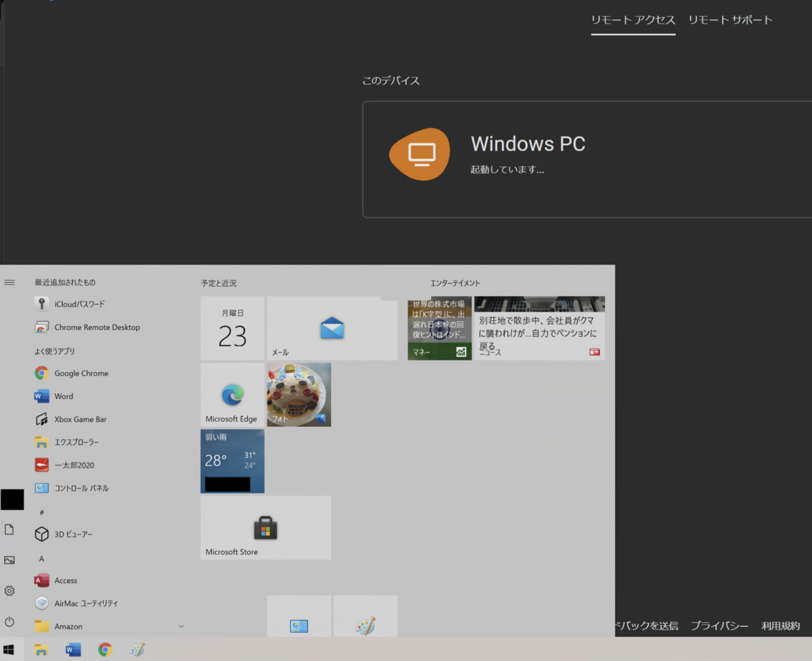Open the メール tile
The height and width of the screenshot is (661, 812).
pos(332,328)
